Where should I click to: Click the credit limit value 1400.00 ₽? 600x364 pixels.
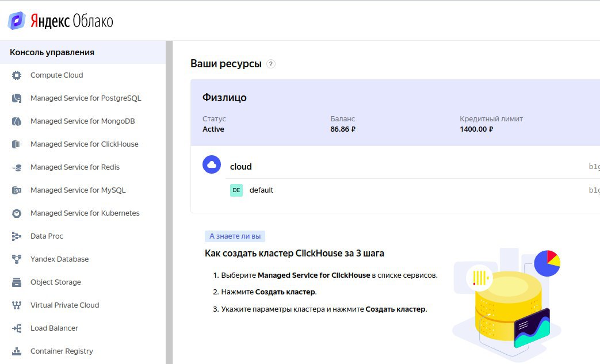point(476,129)
